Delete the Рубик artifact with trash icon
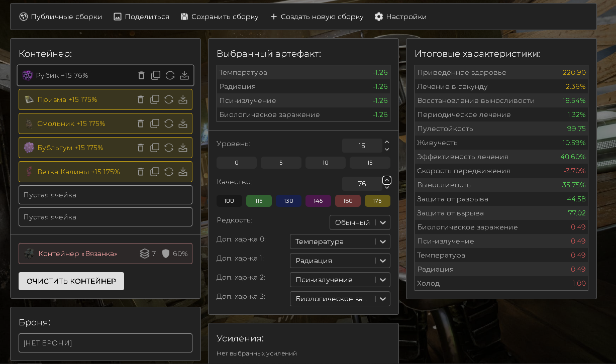616x364 pixels. (141, 75)
